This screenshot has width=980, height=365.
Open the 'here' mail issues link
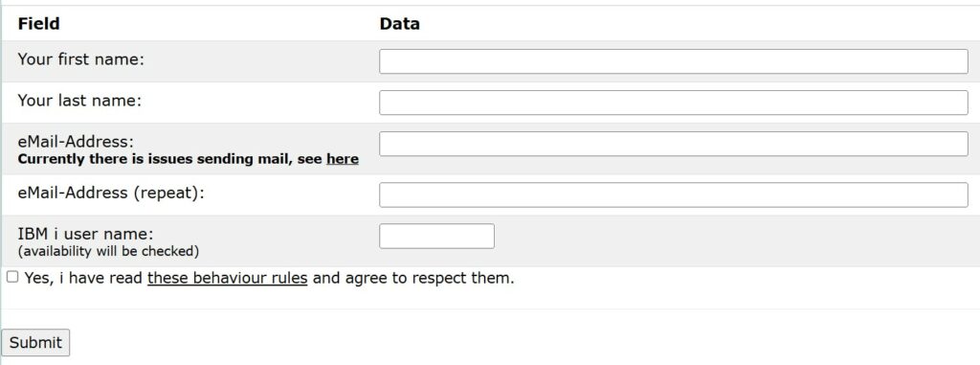[x=343, y=159]
